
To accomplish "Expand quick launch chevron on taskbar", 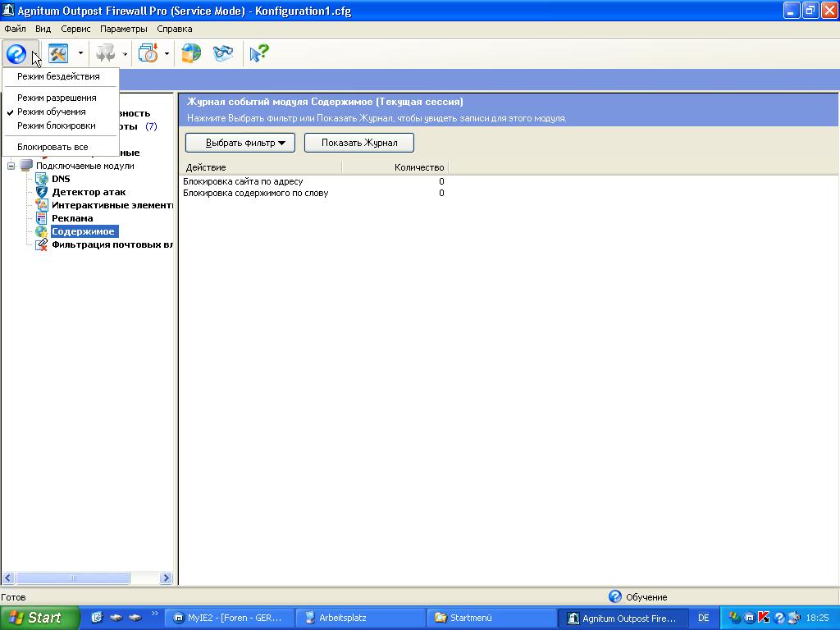I will 155,614.
